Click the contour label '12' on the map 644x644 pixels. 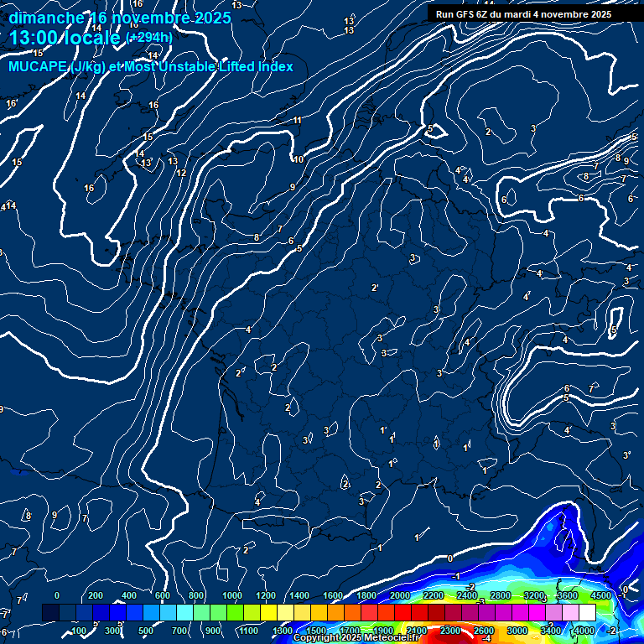pos(181,173)
